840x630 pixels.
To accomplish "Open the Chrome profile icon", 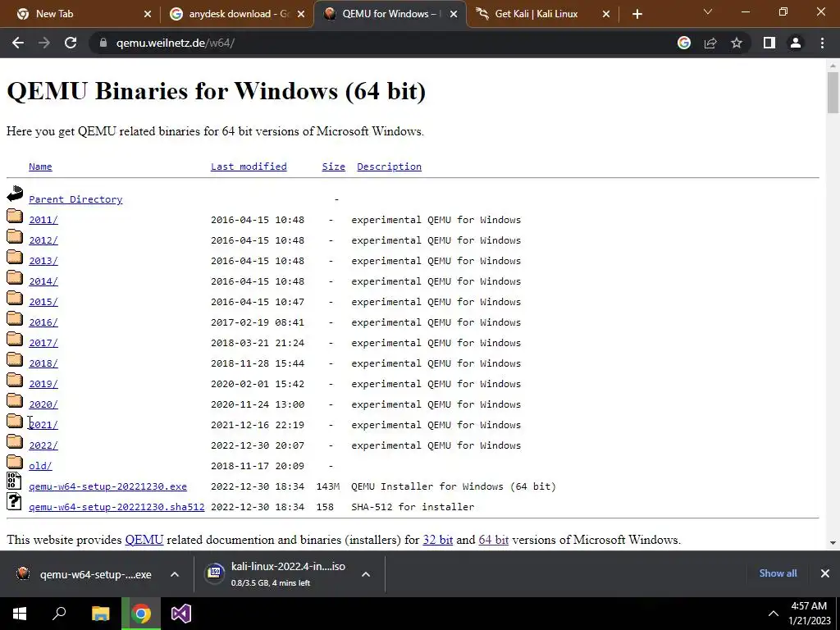I will (x=796, y=43).
